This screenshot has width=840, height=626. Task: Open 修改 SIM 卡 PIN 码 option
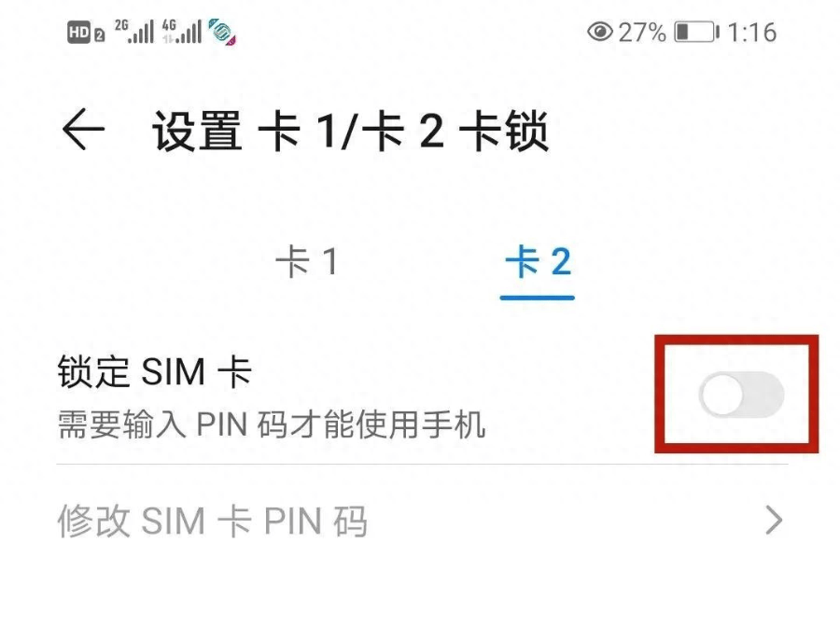(x=422, y=521)
